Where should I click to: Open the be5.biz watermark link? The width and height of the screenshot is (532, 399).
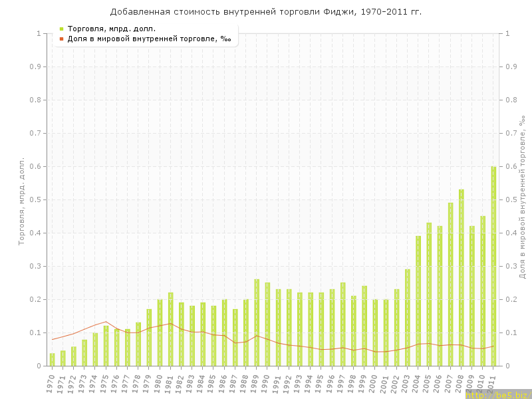coord(498,394)
